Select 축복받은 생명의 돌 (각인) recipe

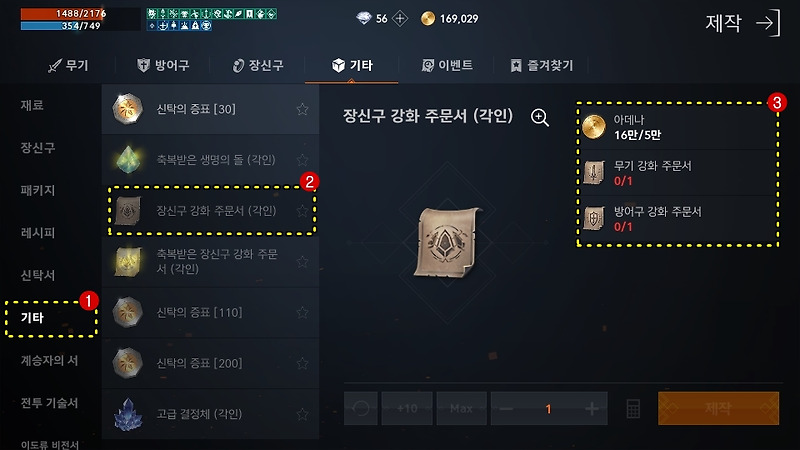coord(210,160)
